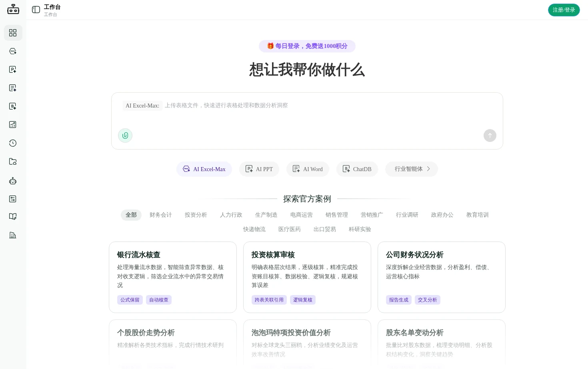Click the send arrow button
The width and height of the screenshot is (588, 369).
pos(490,136)
